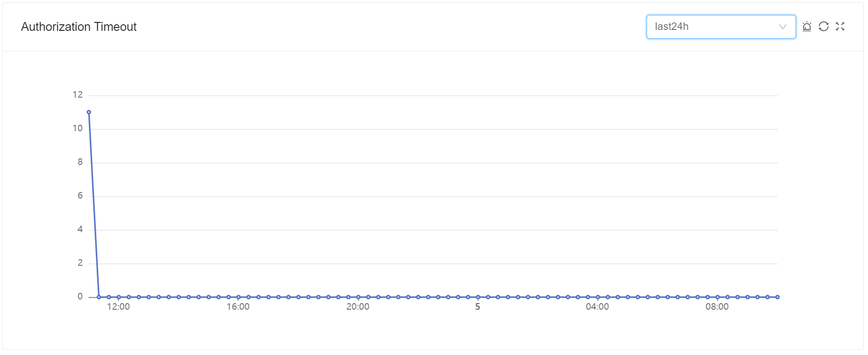Click the alarm bell icon
Viewport: 868px width, 355px height.
tap(807, 27)
